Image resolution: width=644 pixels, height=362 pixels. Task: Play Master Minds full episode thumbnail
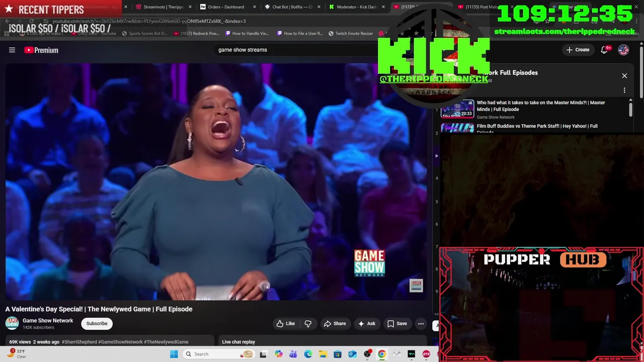tap(457, 109)
